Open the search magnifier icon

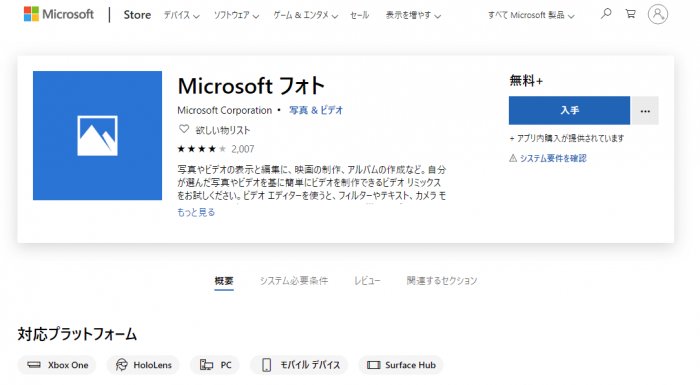605,14
